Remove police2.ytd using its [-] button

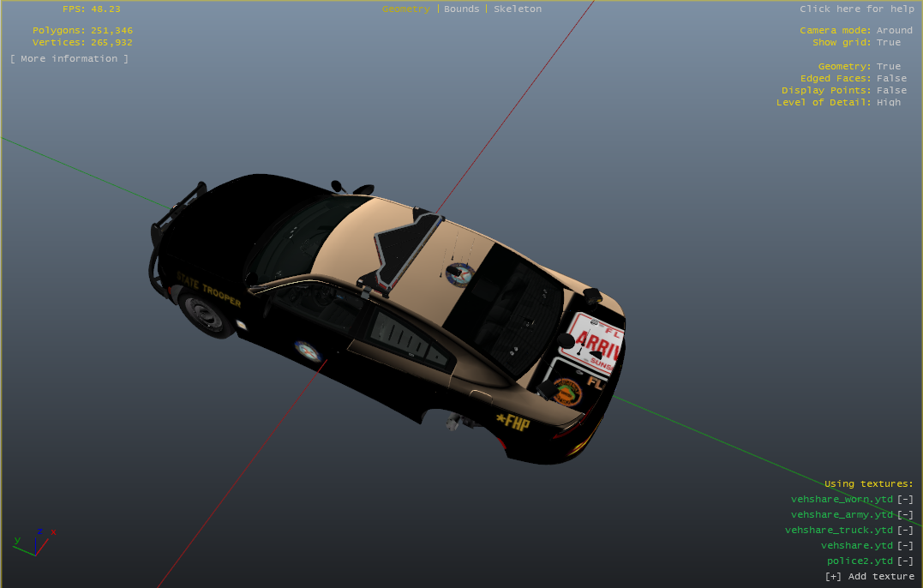click(905, 561)
